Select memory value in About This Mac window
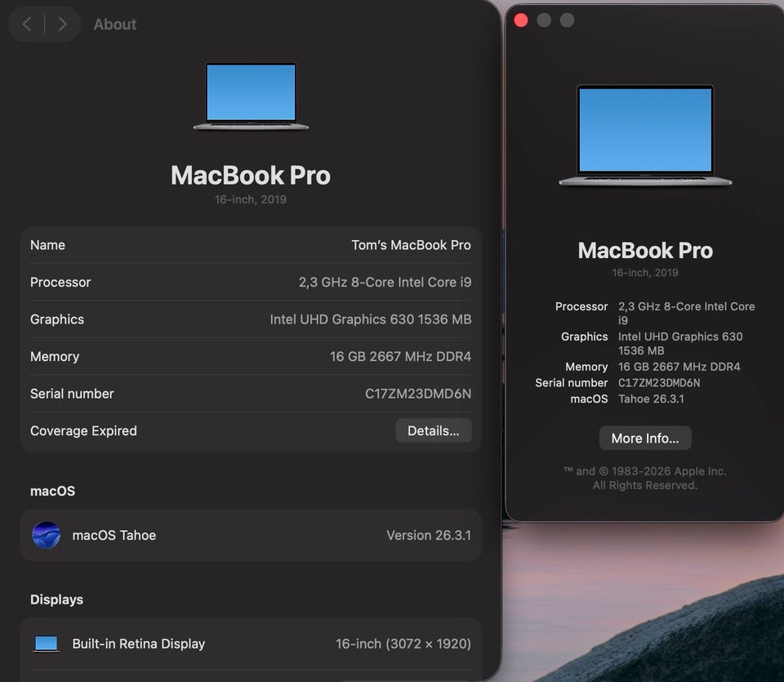 pyautogui.click(x=679, y=367)
